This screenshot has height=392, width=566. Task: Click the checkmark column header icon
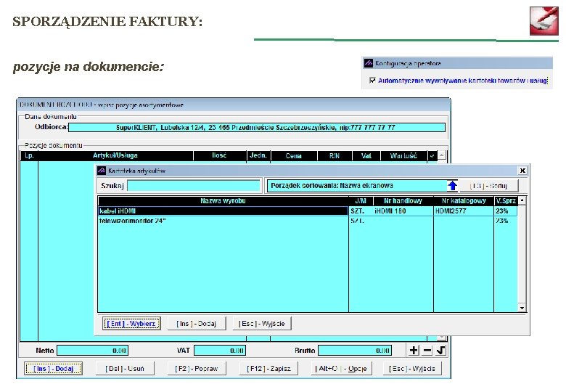point(432,156)
